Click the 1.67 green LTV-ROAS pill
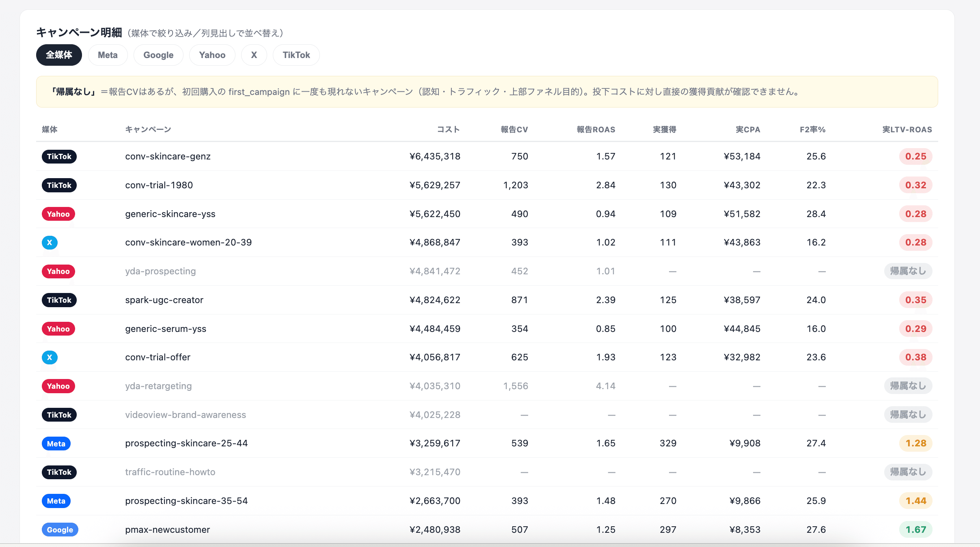This screenshot has width=980, height=547. pyautogui.click(x=916, y=530)
